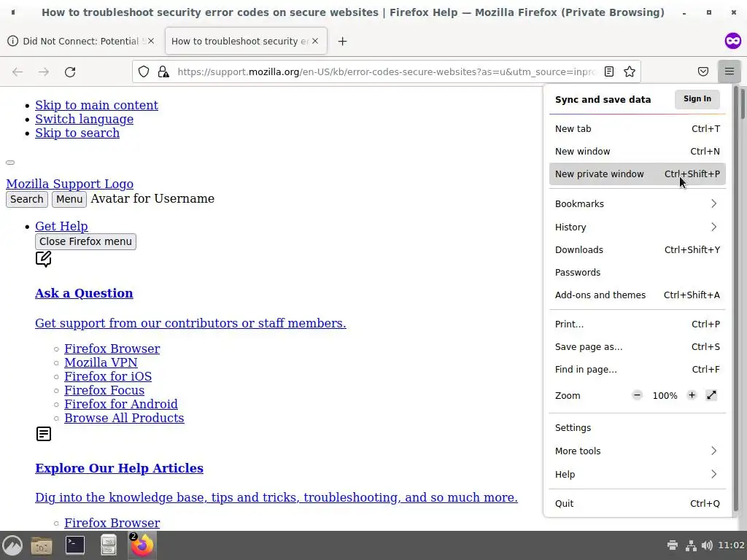The image size is (747, 560).
Task: Select New tab menu item
Action: (x=637, y=128)
